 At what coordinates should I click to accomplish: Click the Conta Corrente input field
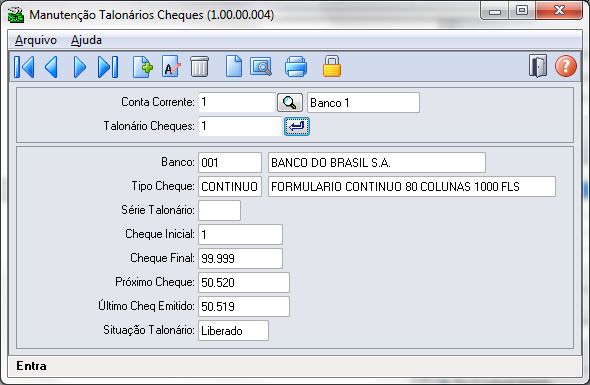(x=237, y=102)
